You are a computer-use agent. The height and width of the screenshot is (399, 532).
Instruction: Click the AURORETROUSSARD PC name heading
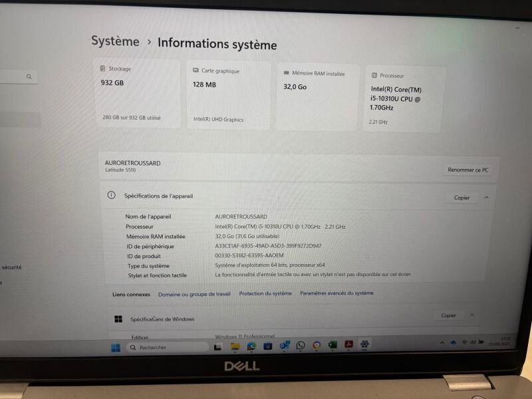pos(132,163)
